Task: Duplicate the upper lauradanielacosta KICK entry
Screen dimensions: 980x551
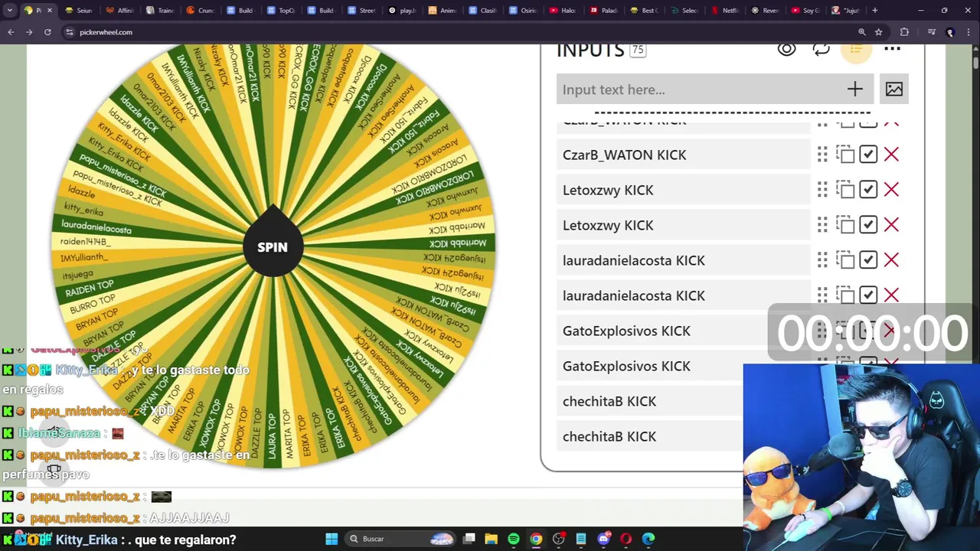Action: pos(845,260)
